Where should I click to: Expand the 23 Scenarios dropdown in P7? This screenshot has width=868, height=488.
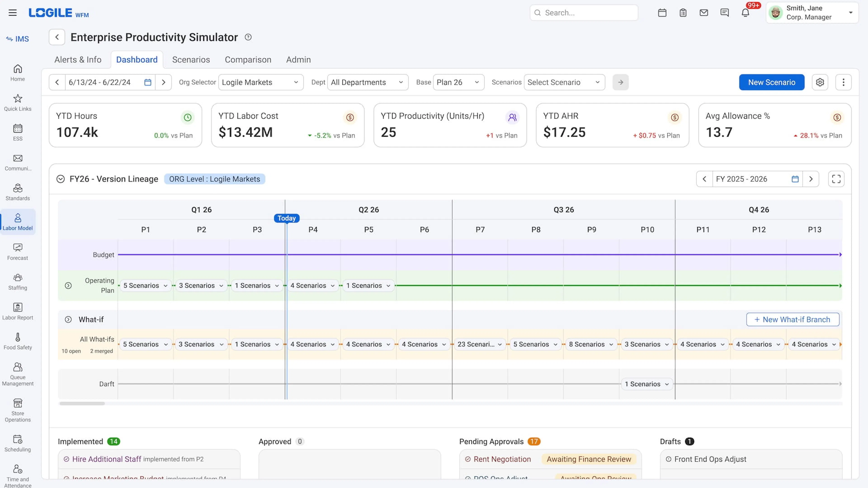pos(479,344)
